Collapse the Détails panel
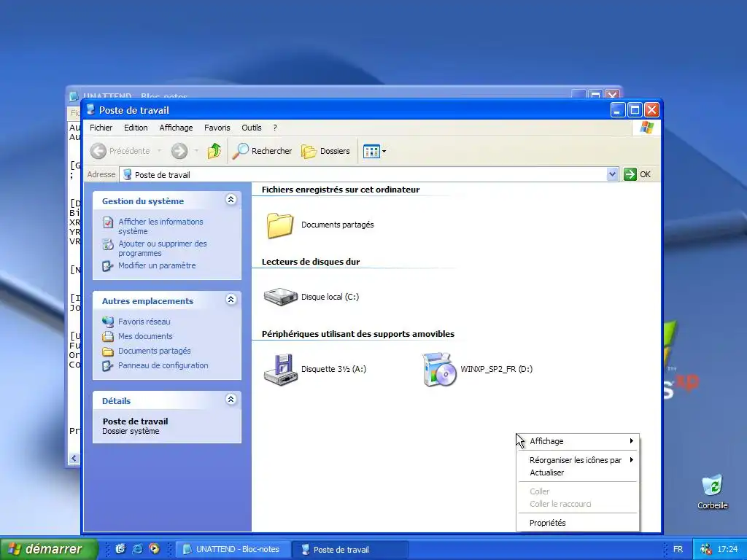The width and height of the screenshot is (747, 560). (231, 400)
